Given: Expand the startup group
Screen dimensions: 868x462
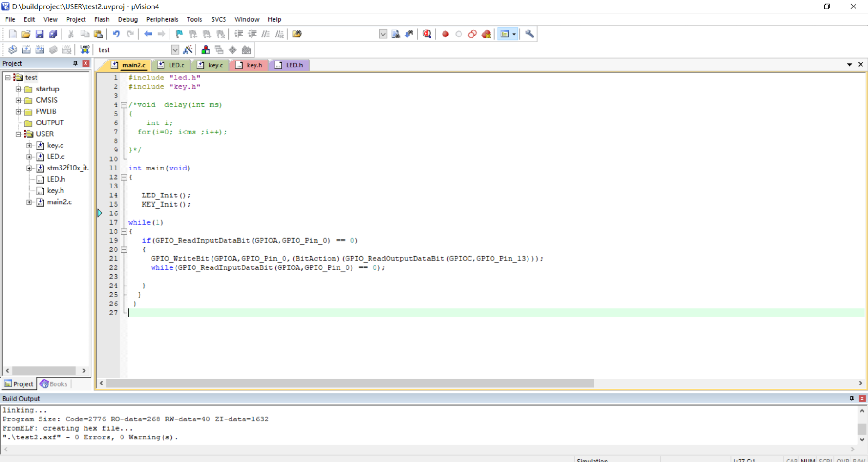Looking at the screenshot, I should tap(18, 89).
